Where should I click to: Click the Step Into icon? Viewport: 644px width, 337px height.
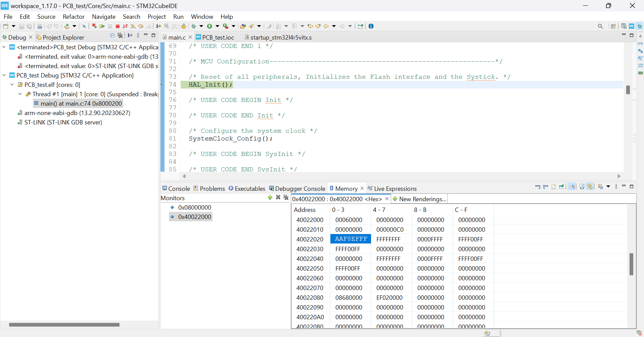tap(133, 26)
